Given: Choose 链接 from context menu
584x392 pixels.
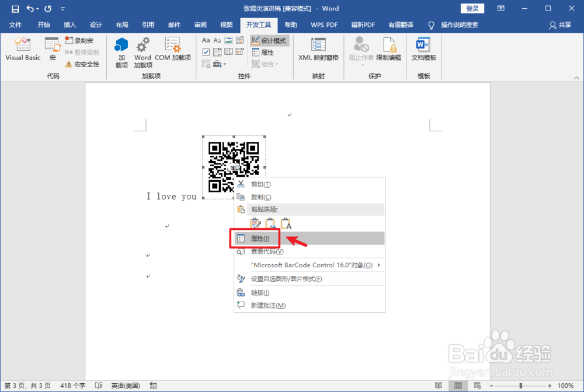Looking at the screenshot, I should pos(310,293).
